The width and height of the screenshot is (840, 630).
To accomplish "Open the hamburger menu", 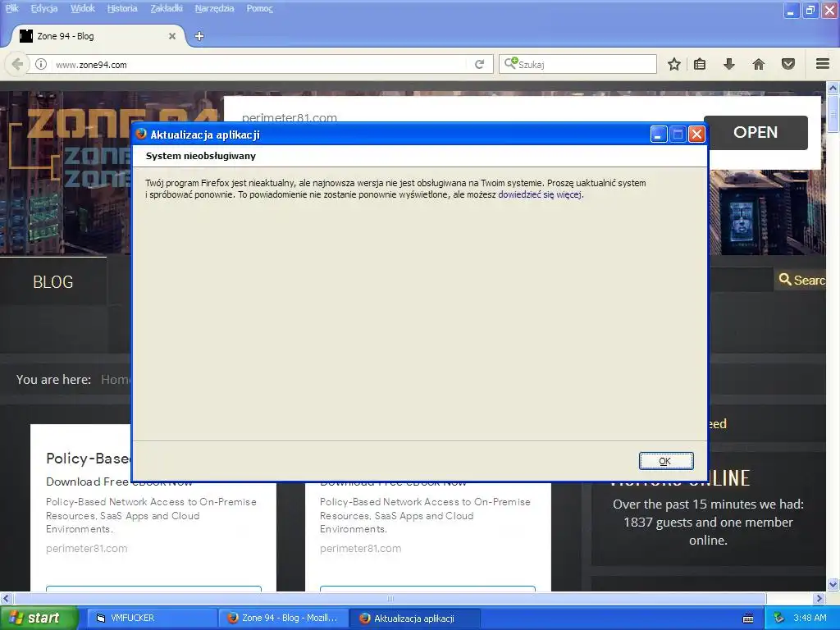I will [x=823, y=64].
